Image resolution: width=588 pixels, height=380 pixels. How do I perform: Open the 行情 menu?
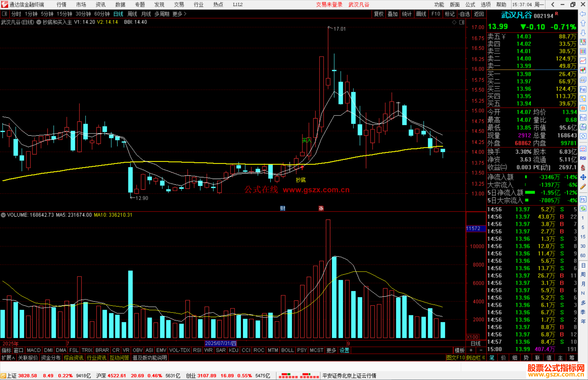coord(62,5)
